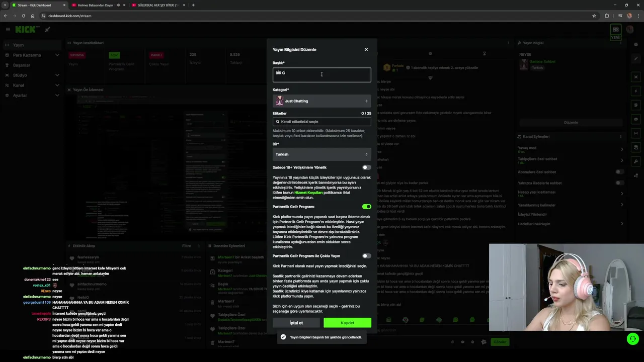Open the Chrome three-dot menu

coord(638,16)
